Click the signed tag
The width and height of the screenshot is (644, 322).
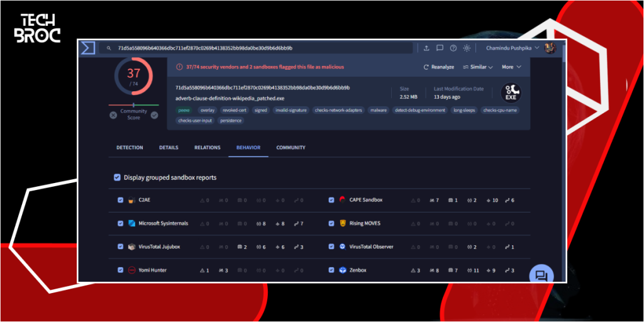(x=260, y=110)
